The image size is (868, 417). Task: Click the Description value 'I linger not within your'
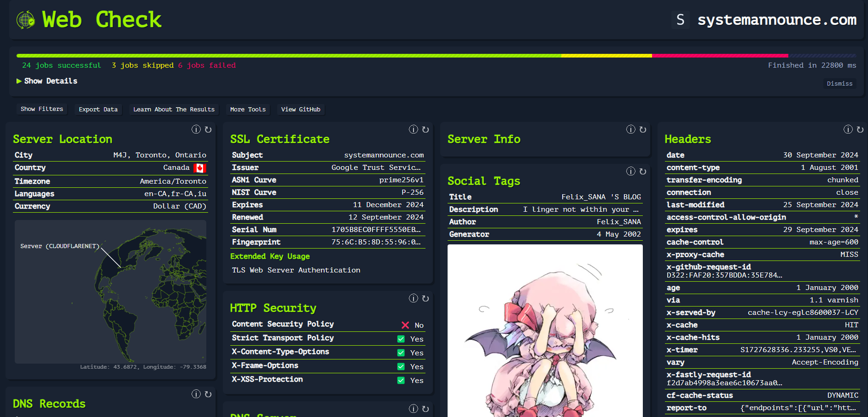581,209
